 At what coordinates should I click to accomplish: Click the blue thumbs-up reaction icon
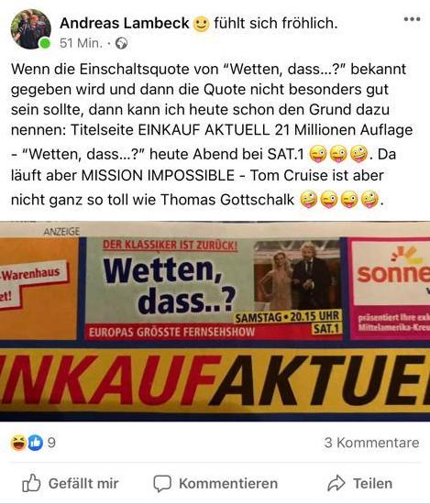[x=36, y=443]
